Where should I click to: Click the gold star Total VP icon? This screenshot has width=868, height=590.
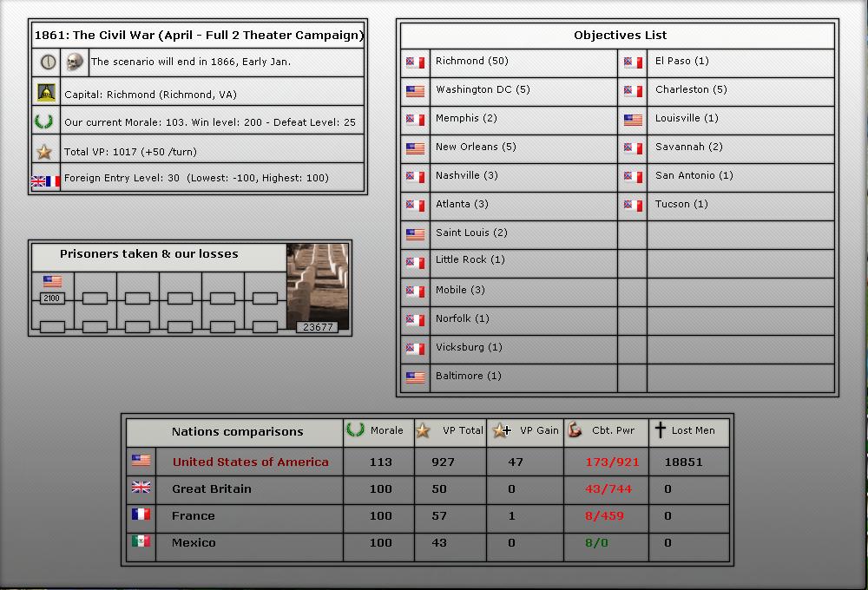tap(45, 152)
